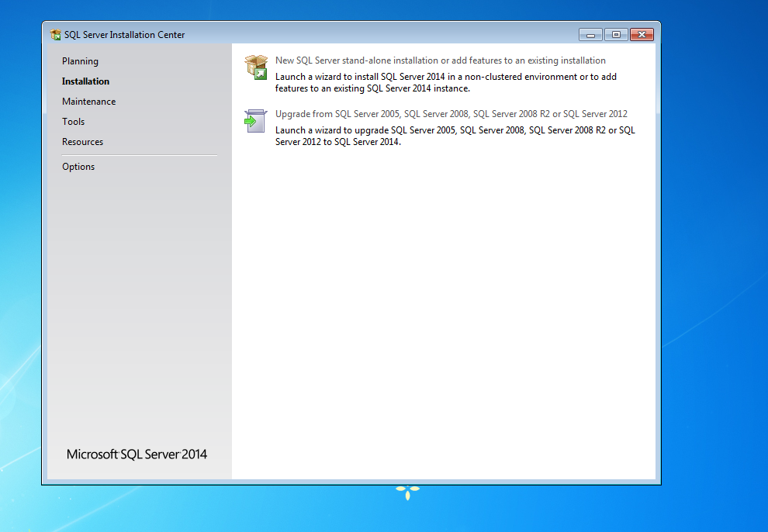The height and width of the screenshot is (532, 768).
Task: Open the Options section
Action: [78, 166]
